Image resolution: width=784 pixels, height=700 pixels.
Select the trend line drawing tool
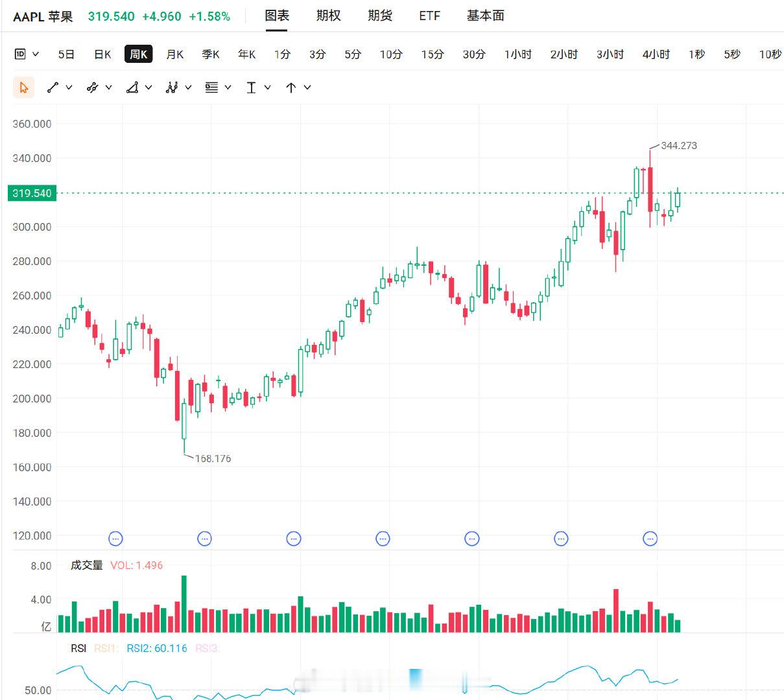pos(53,87)
